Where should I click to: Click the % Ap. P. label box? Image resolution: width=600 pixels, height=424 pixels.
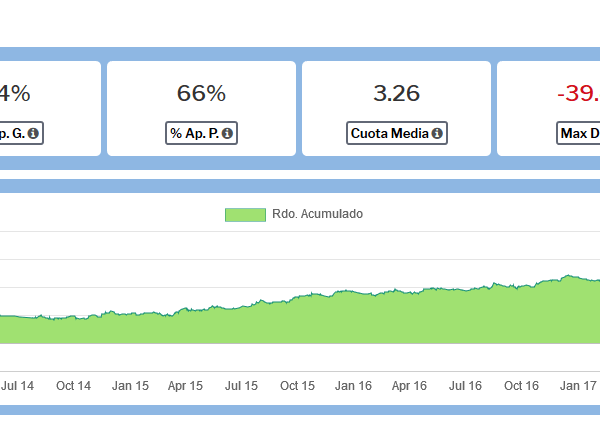[201, 132]
